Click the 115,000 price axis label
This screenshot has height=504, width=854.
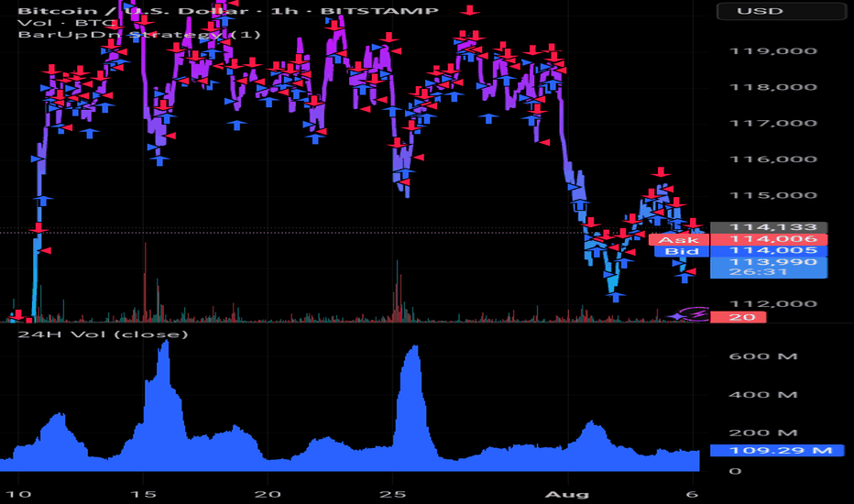point(773,195)
